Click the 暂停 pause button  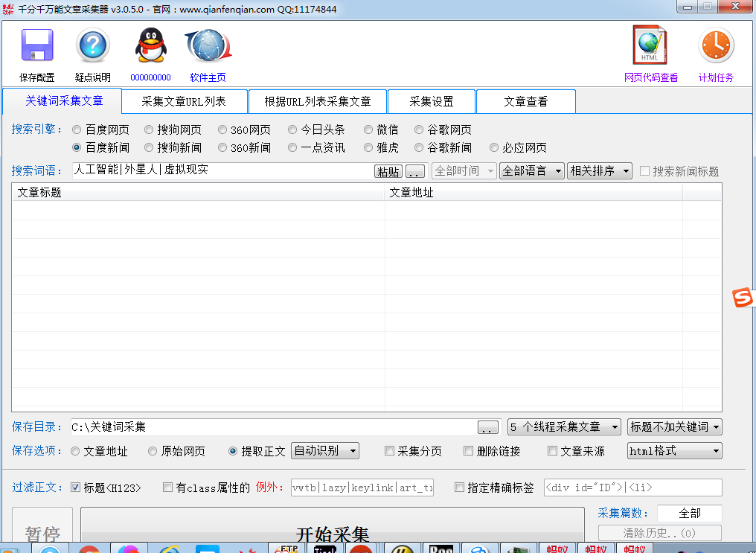(42, 525)
